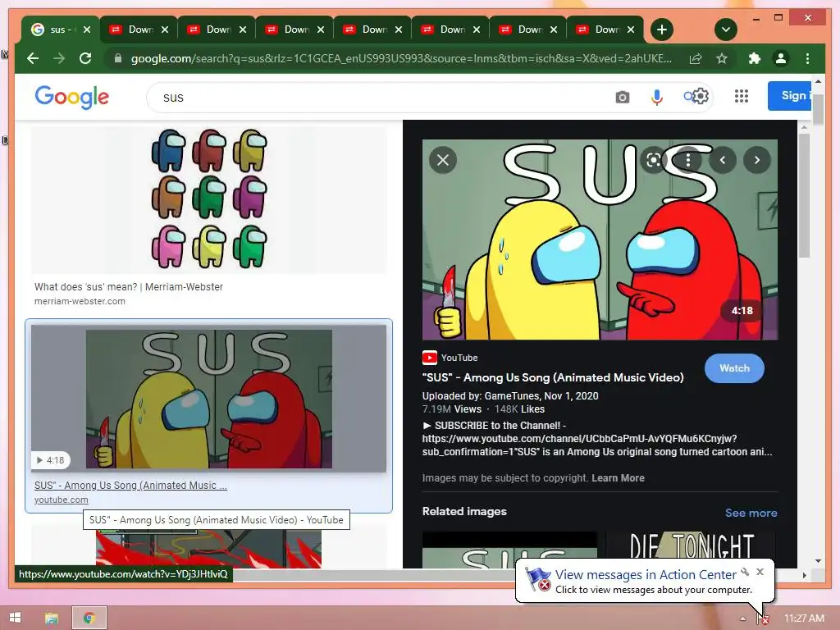Go to previous image in preview

pos(723,160)
